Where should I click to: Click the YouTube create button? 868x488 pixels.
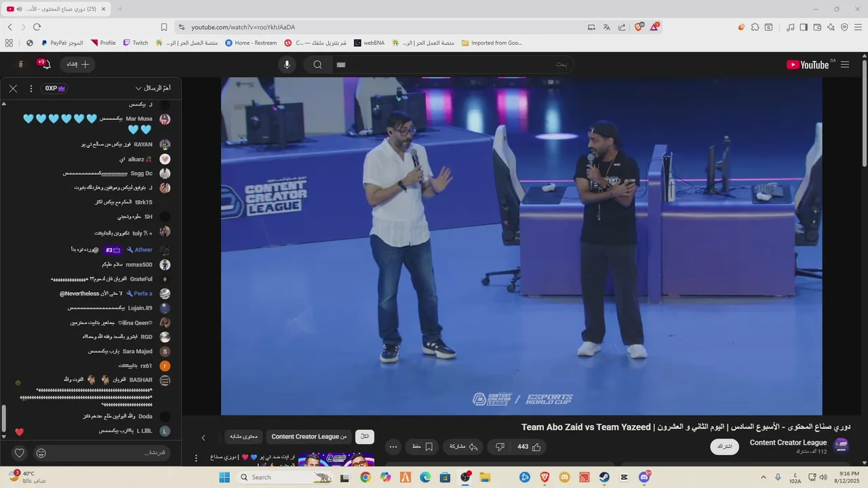tap(78, 64)
